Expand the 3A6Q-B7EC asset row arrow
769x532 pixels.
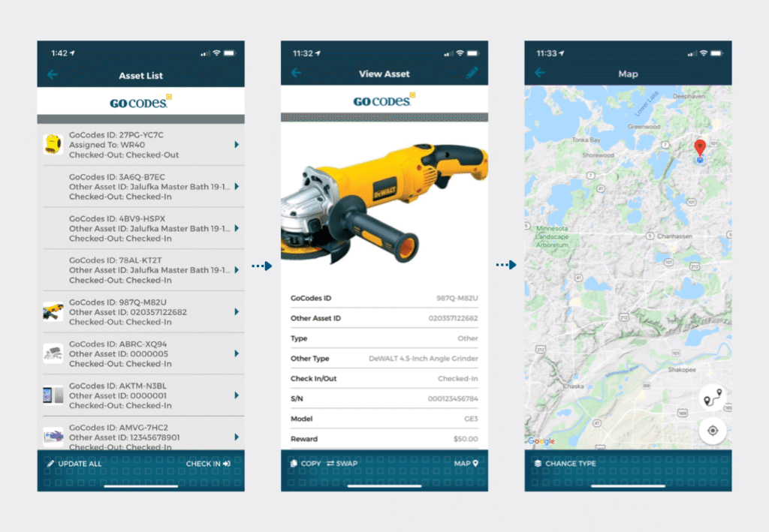[237, 187]
